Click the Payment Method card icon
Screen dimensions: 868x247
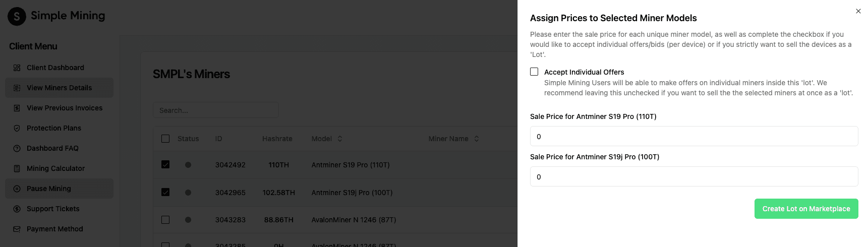[17, 229]
